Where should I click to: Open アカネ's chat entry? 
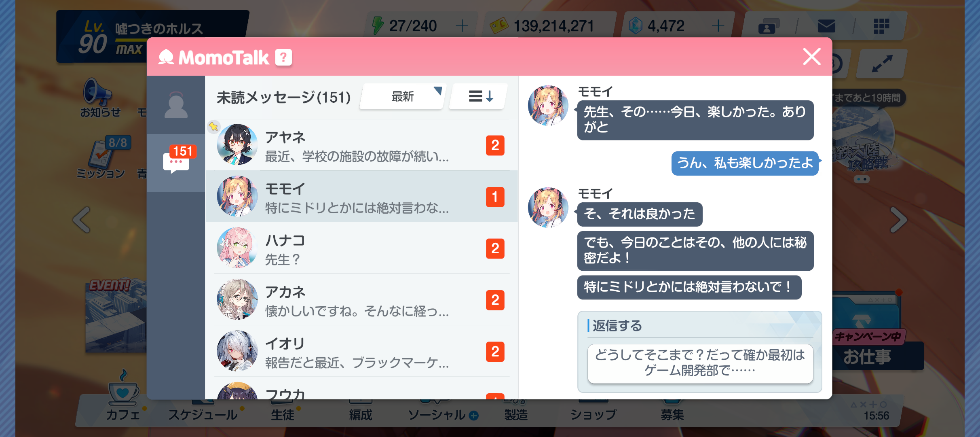[361, 299]
